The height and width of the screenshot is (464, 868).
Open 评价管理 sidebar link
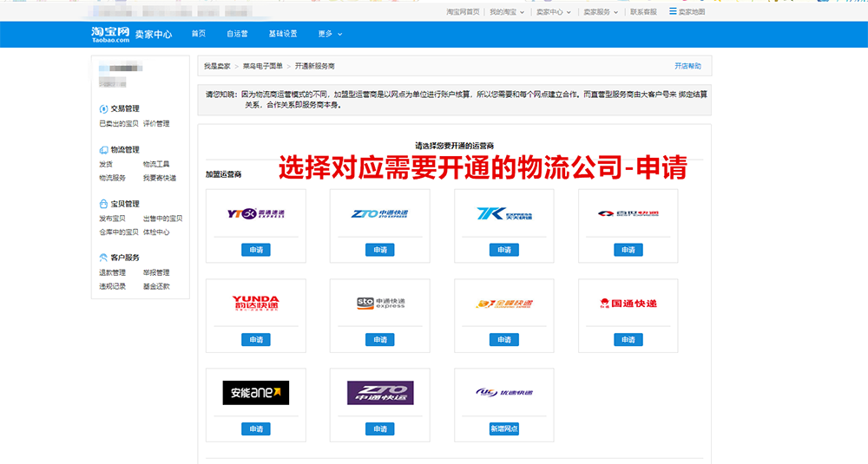(156, 124)
